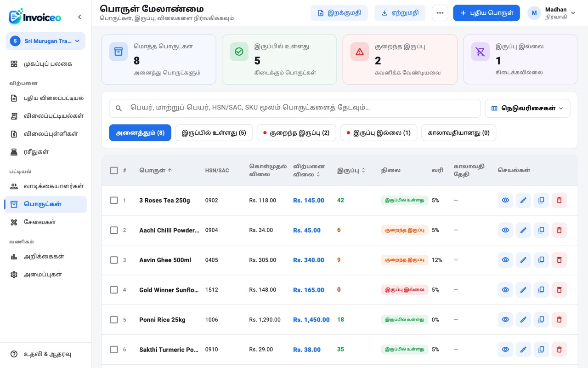Sort by விற்பனை விலை column

(x=309, y=170)
